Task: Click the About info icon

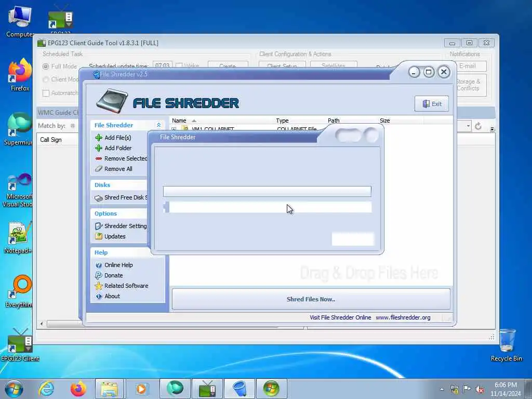Action: pos(99,296)
